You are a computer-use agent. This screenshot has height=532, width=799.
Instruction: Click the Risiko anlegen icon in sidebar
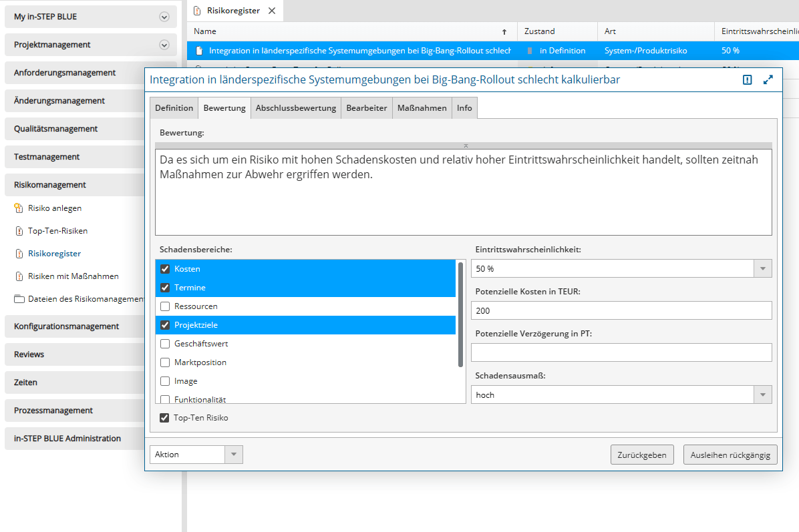(x=19, y=208)
